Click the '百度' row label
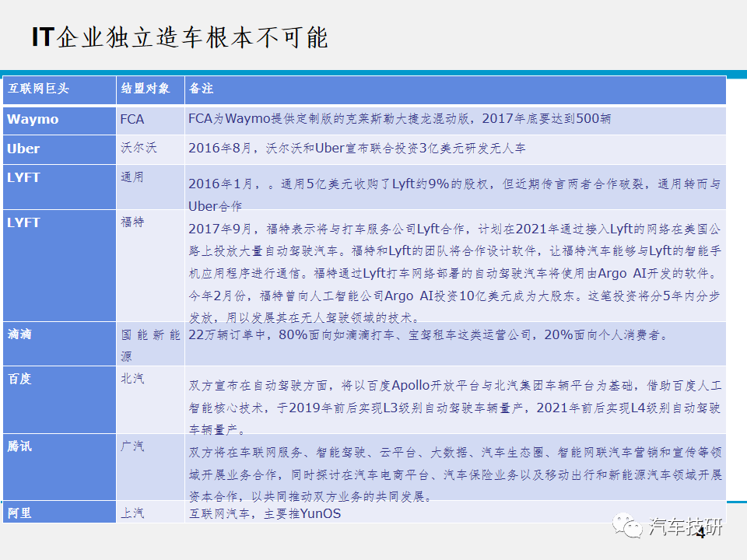The width and height of the screenshot is (747, 560). (19, 379)
